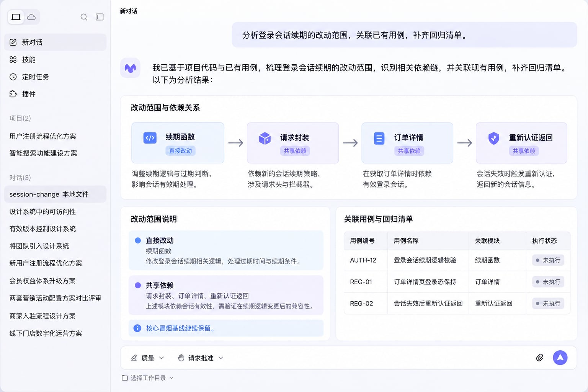Click the 共享依赖 tag on 请求封装
The width and height of the screenshot is (588, 392).
295,151
